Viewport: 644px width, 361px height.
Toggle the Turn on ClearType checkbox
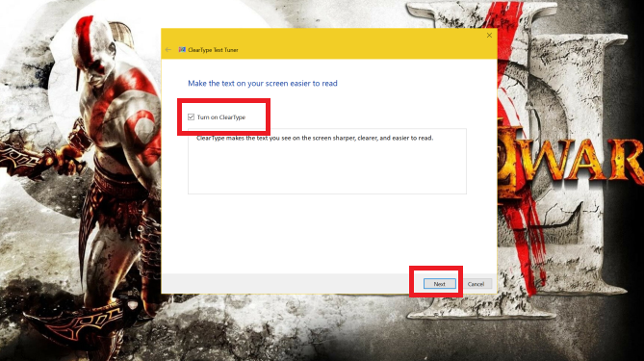tap(191, 117)
